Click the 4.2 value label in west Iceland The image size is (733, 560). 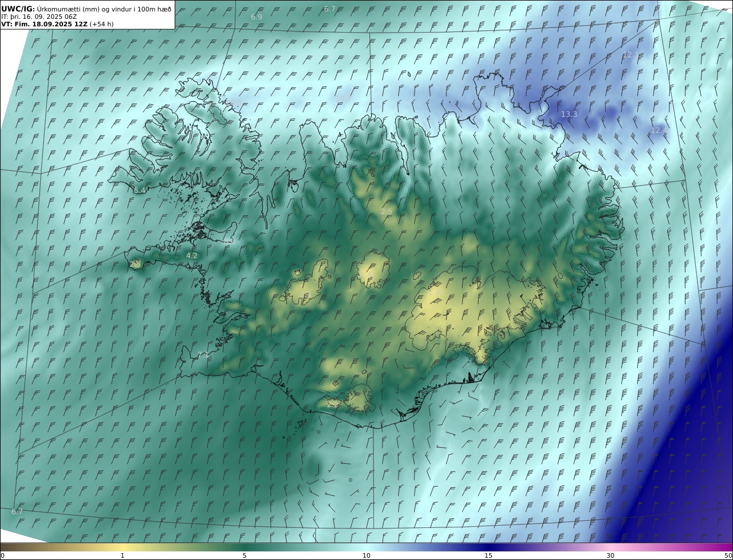(192, 256)
